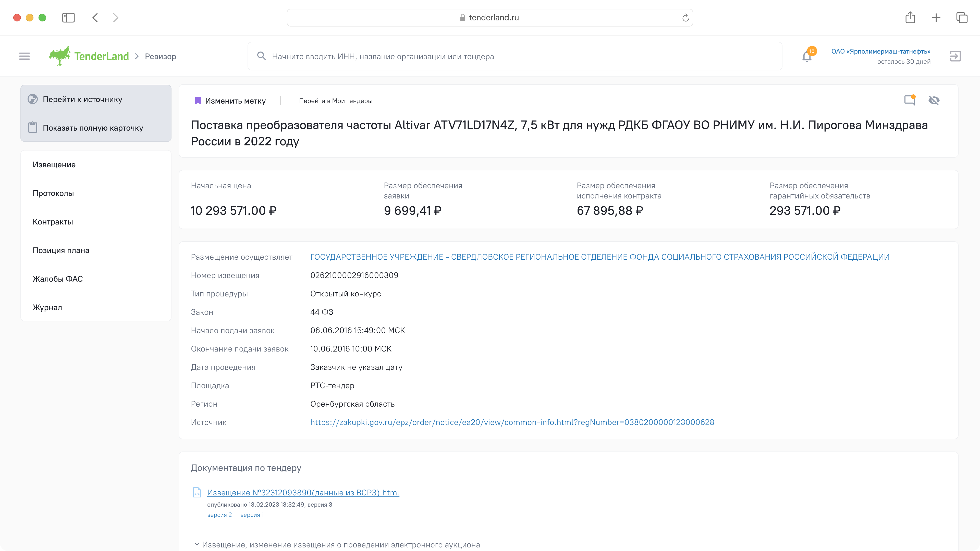
Task: Click Ревизор breadcrumb item
Action: [x=161, y=57]
